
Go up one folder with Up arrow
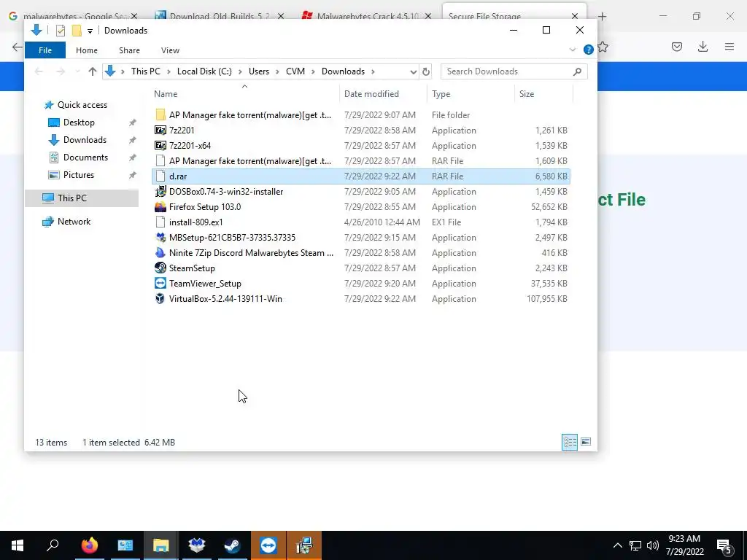(x=93, y=71)
